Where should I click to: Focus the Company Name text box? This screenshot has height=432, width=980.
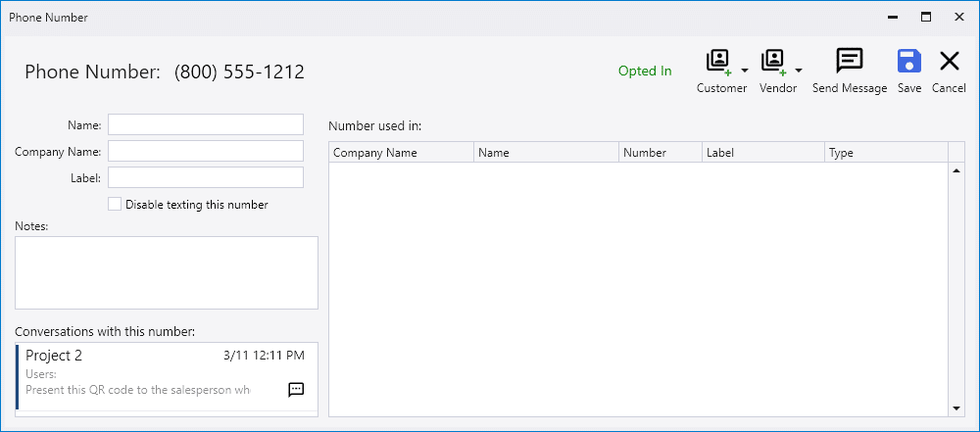[x=206, y=151]
